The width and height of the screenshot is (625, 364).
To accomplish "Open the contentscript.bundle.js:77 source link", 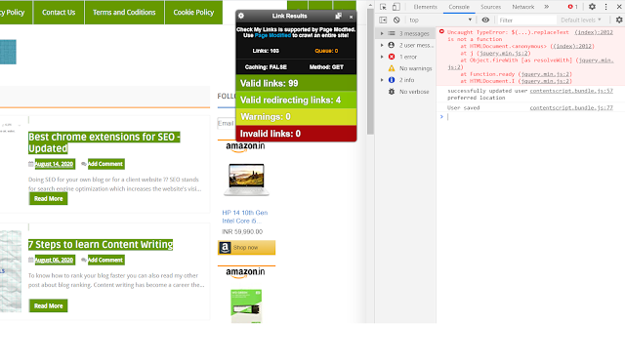I will pos(571,107).
